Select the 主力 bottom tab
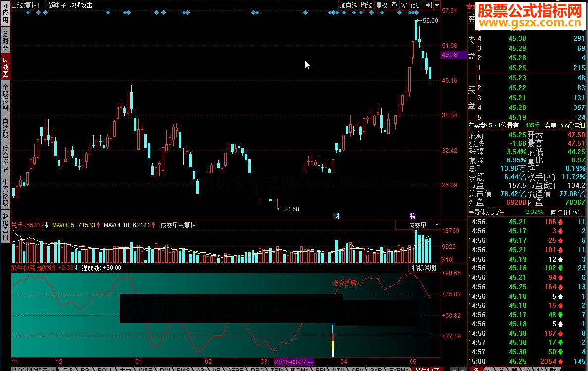 tap(125, 369)
